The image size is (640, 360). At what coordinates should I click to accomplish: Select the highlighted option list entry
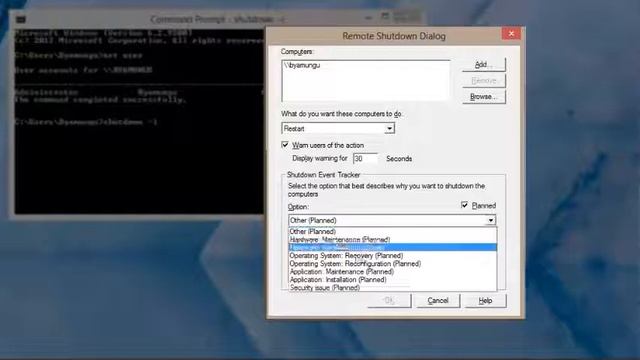(x=392, y=247)
